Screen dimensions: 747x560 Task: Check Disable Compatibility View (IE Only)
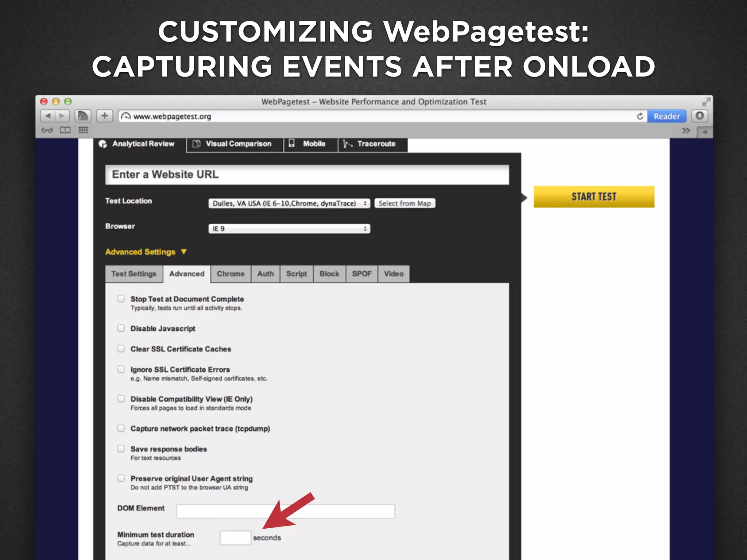121,399
